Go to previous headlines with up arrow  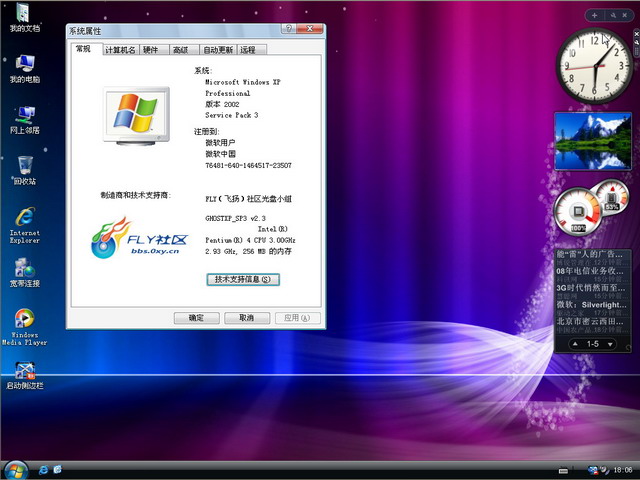[x=575, y=344]
